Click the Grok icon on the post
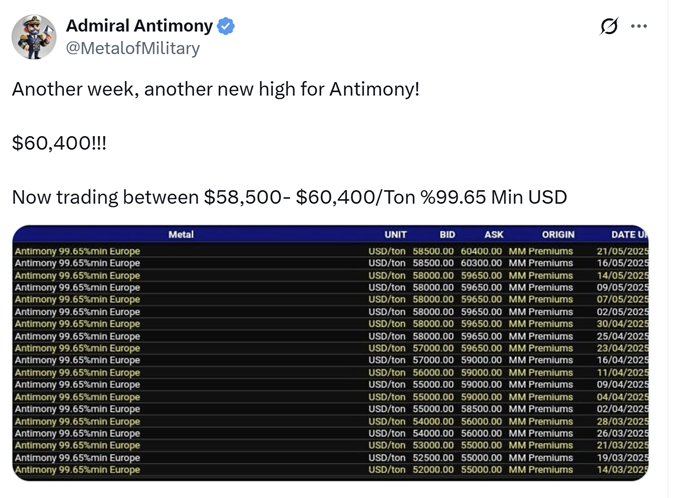This screenshot has width=683, height=498. pyautogui.click(x=608, y=26)
